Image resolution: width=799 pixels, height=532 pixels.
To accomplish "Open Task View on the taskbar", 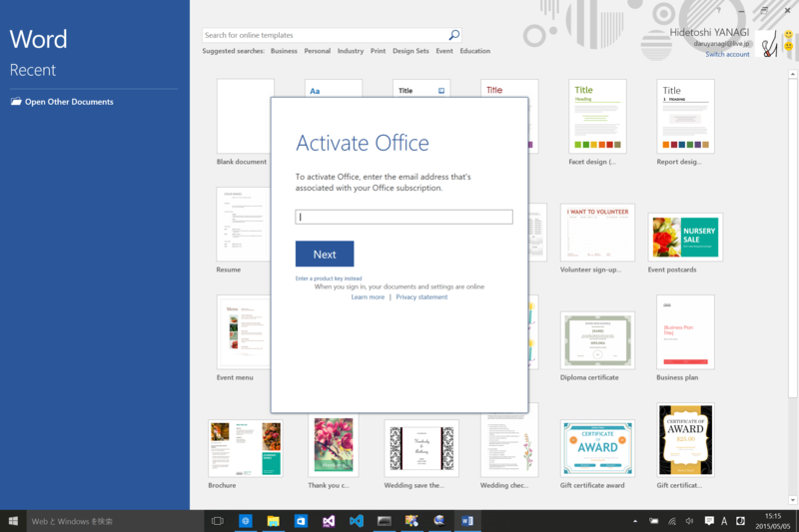I will click(x=218, y=521).
